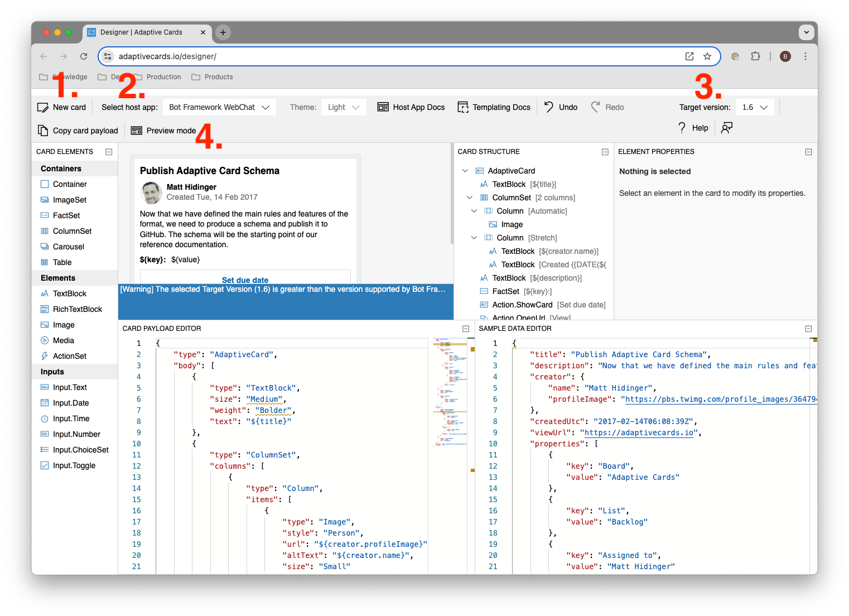Click the Redo button
The width and height of the screenshot is (849, 616).
(607, 107)
